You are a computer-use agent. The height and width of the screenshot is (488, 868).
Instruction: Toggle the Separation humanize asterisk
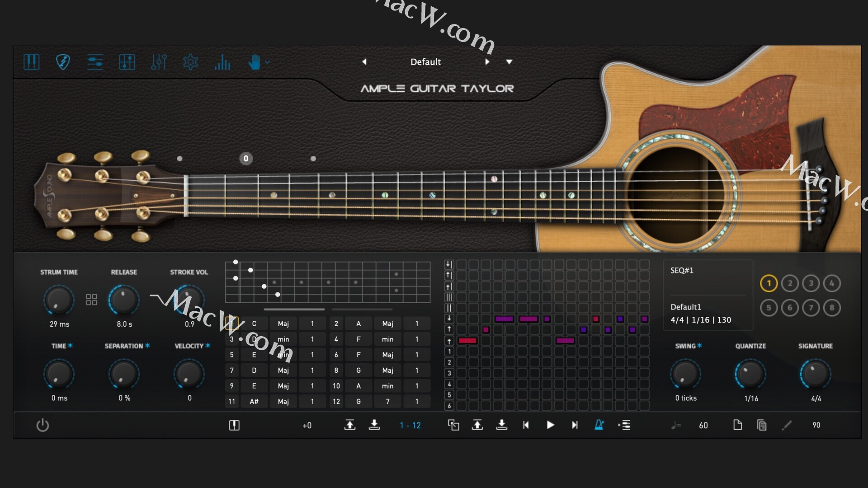147,346
